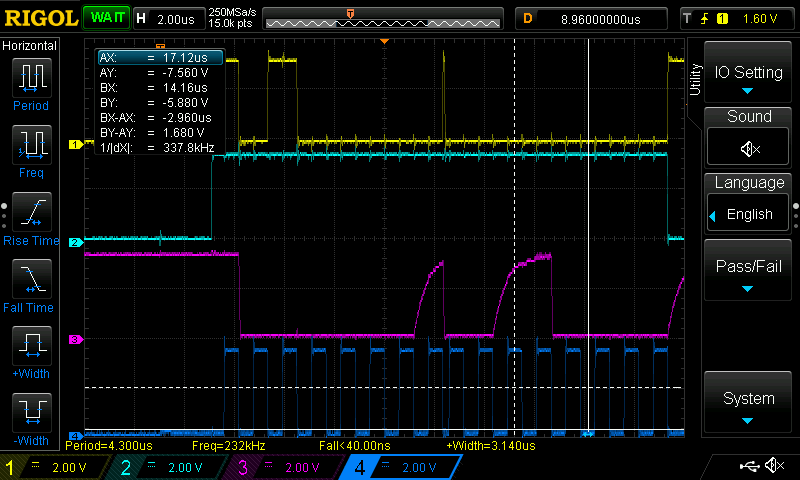Click the Sound menu label
The height and width of the screenshot is (480, 800).
coord(749,116)
